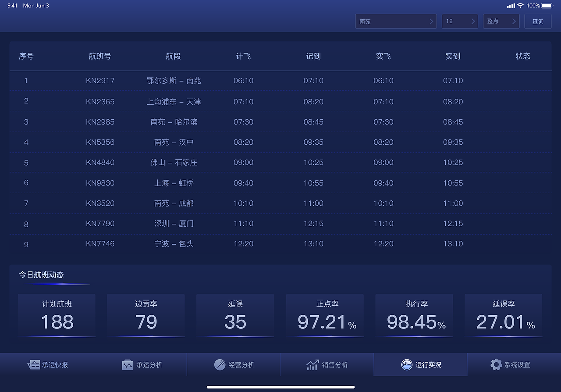This screenshot has height=392, width=561.
Task: Tap the 9:41 clock in status bar
Action: click(x=12, y=6)
